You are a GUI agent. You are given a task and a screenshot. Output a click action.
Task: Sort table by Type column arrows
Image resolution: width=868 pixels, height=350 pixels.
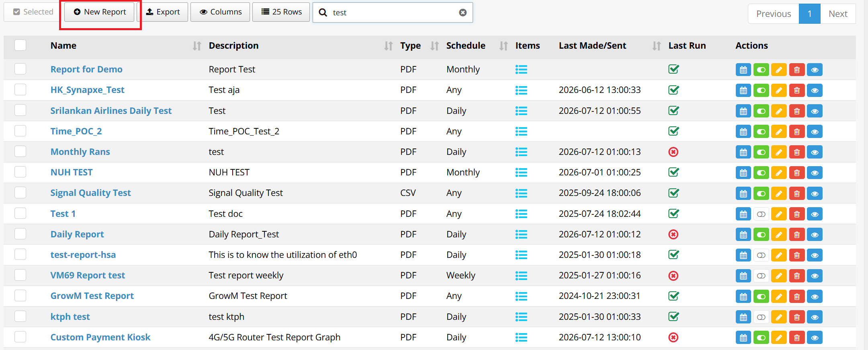pyautogui.click(x=434, y=46)
